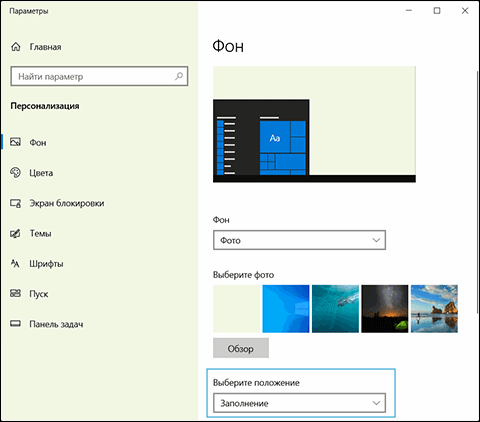
Task: Click the Обзор browse button
Action: click(241, 348)
